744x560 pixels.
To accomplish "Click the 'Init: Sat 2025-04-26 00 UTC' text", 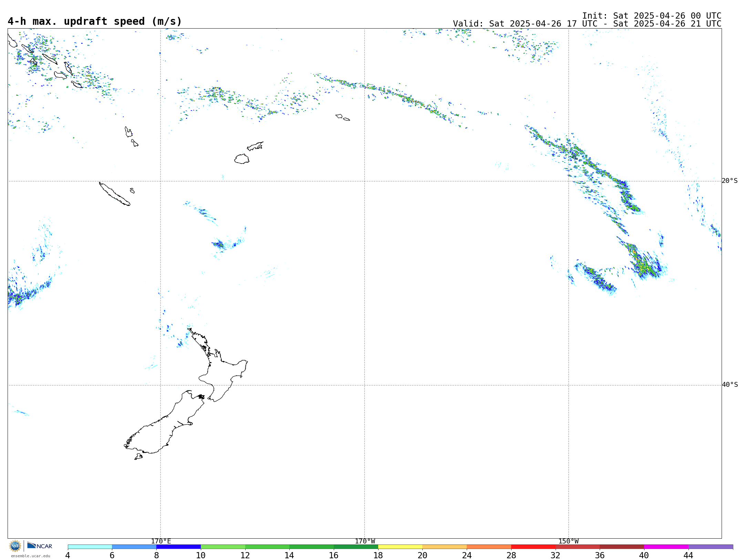I will pos(652,16).
